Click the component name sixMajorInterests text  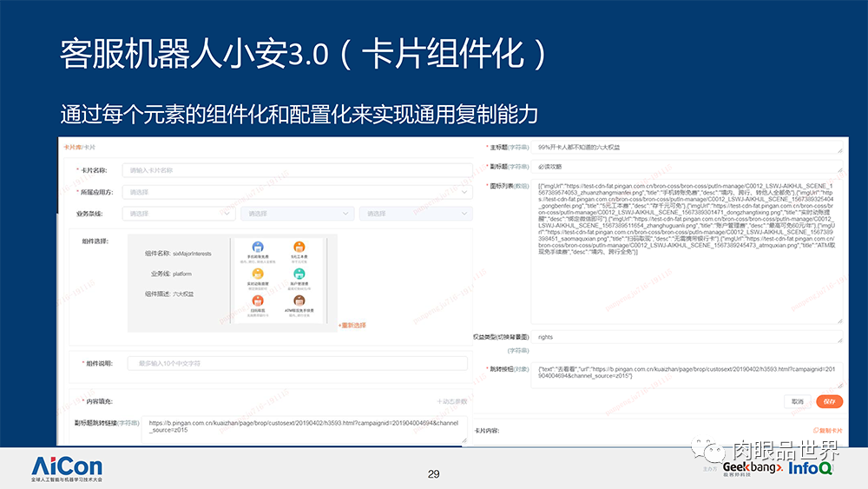coord(192,254)
